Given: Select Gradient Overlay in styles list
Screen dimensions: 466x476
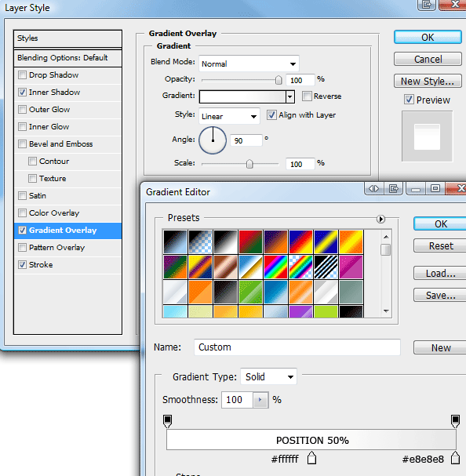Looking at the screenshot, I should 67,231.
